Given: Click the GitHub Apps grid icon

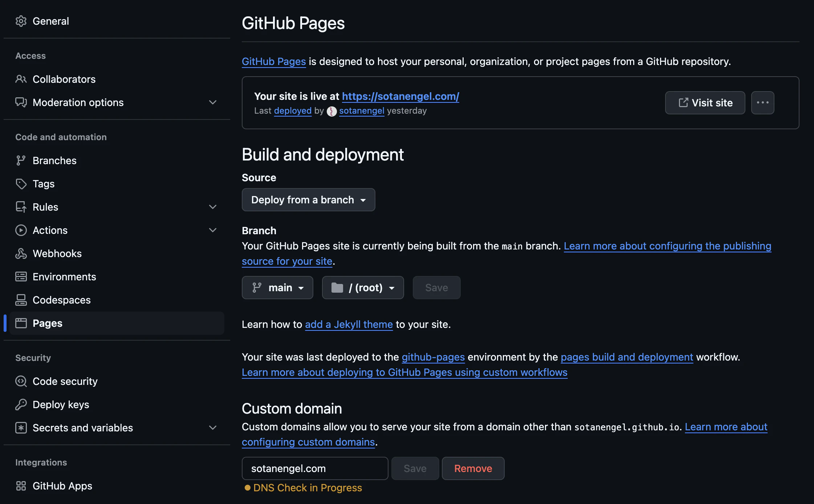Looking at the screenshot, I should coord(21,486).
